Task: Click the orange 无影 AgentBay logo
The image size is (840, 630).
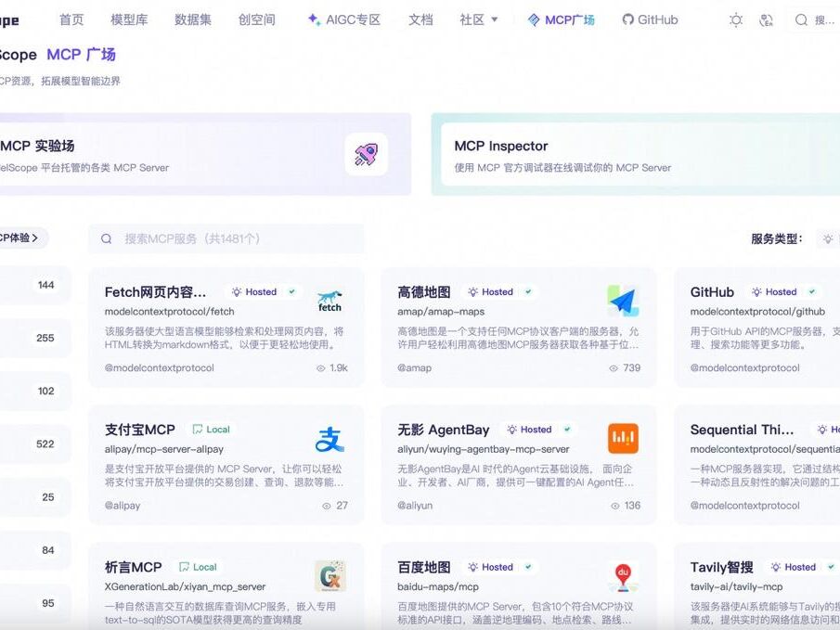Action: [x=623, y=438]
